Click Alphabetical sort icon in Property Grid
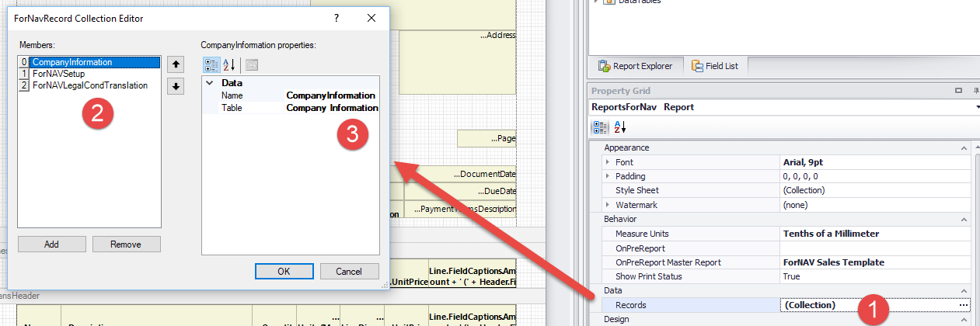Screen dimensions: 980x326 pos(620,127)
